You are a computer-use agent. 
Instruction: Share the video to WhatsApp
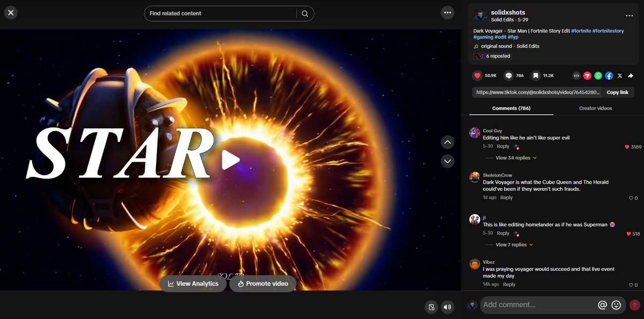(x=598, y=76)
